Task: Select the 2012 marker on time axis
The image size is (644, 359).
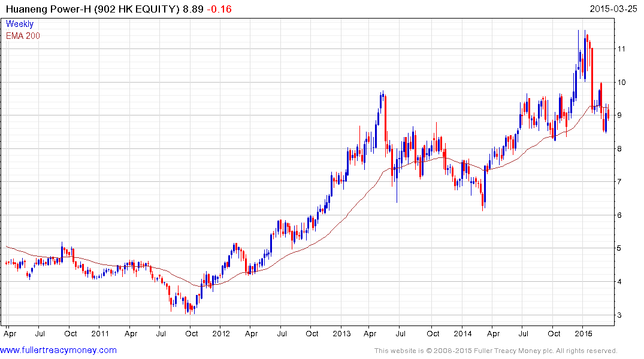Action: tap(221, 333)
